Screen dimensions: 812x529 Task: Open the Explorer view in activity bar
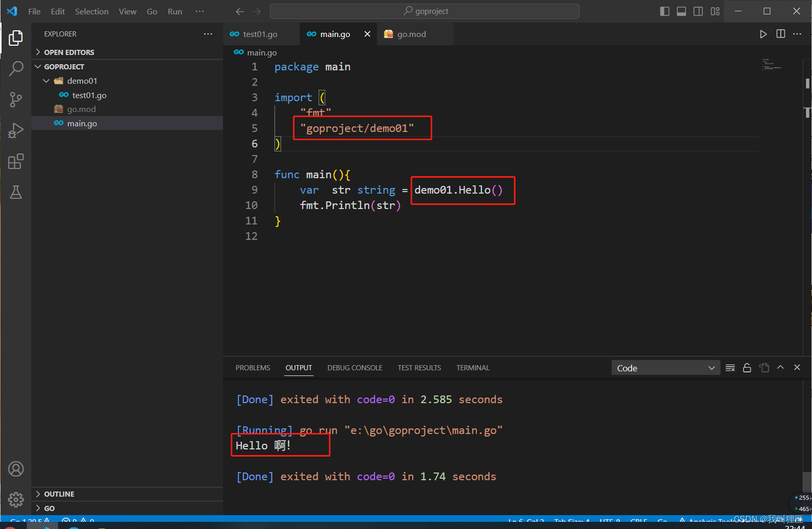point(16,37)
